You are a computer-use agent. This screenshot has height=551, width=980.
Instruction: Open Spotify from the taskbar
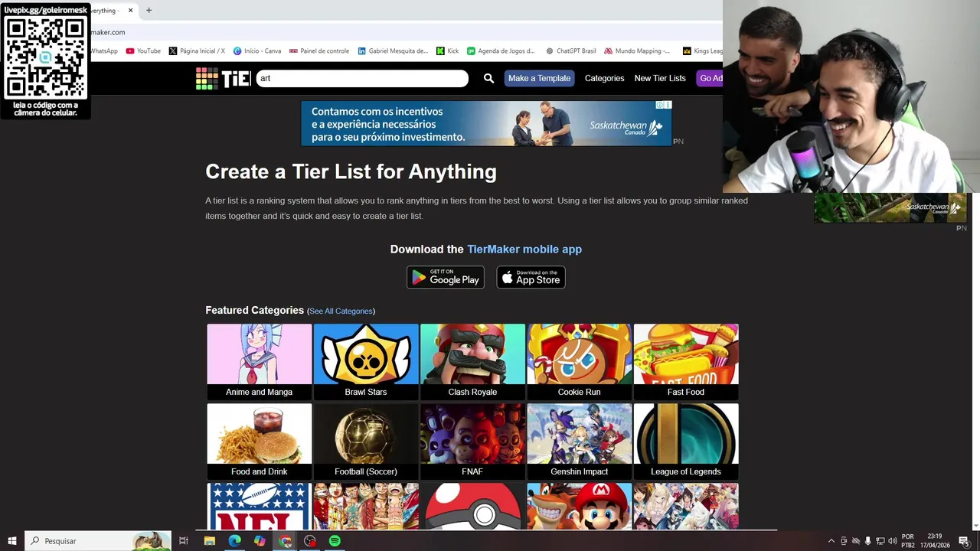point(335,541)
